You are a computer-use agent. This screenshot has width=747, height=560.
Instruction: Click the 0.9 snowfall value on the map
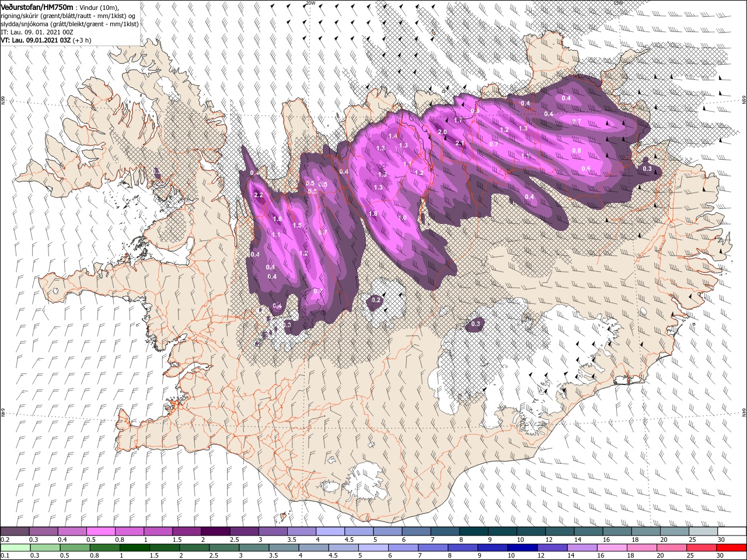pos(475,111)
